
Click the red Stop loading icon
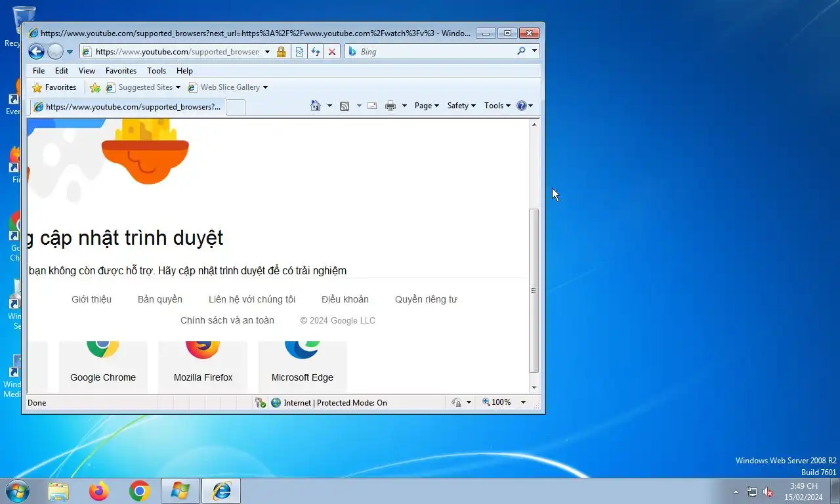click(332, 52)
